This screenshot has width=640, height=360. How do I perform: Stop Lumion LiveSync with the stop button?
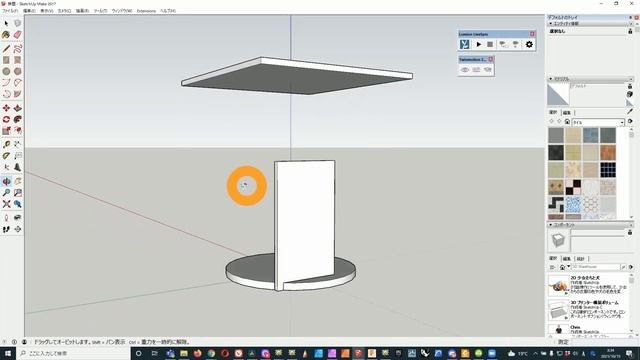pyautogui.click(x=490, y=44)
